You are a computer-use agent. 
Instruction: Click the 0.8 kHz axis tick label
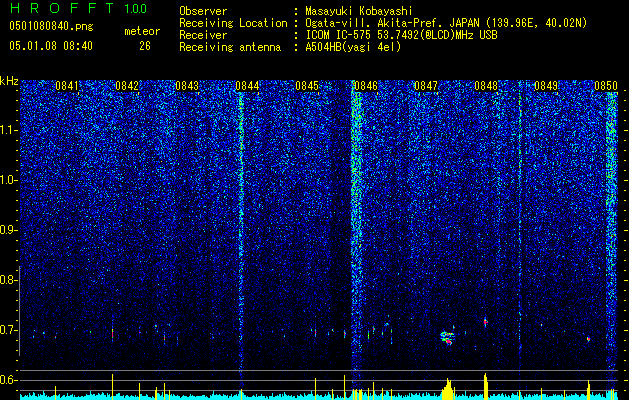click(x=9, y=280)
